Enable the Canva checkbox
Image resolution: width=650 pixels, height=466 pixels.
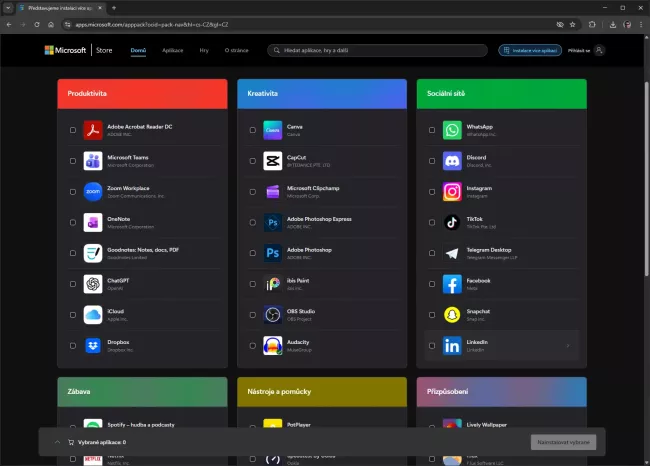[x=253, y=130]
